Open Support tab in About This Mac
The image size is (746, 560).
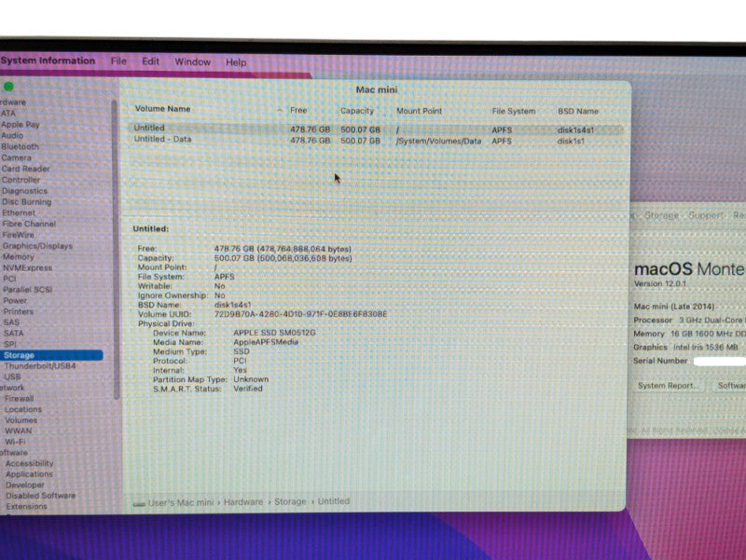[x=706, y=215]
